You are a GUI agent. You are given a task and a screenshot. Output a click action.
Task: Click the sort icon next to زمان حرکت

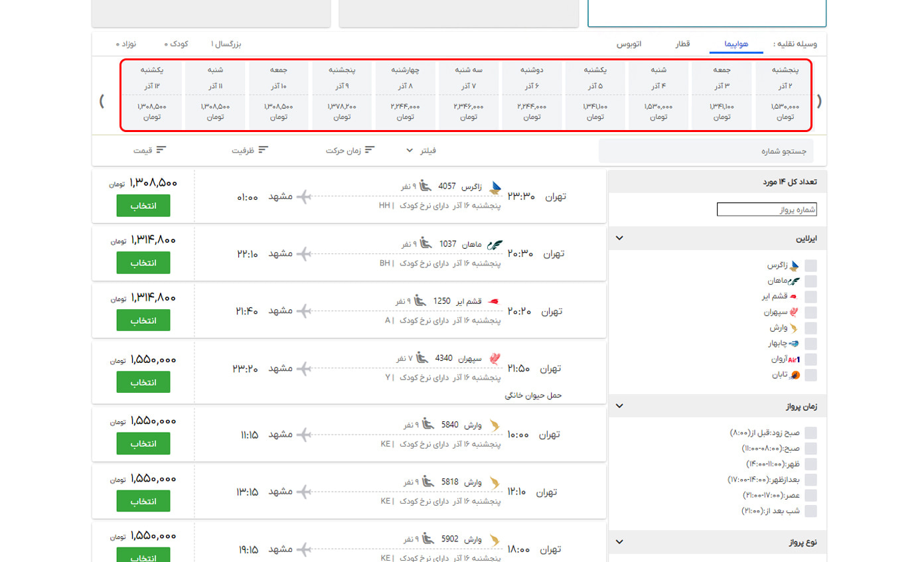tap(370, 150)
